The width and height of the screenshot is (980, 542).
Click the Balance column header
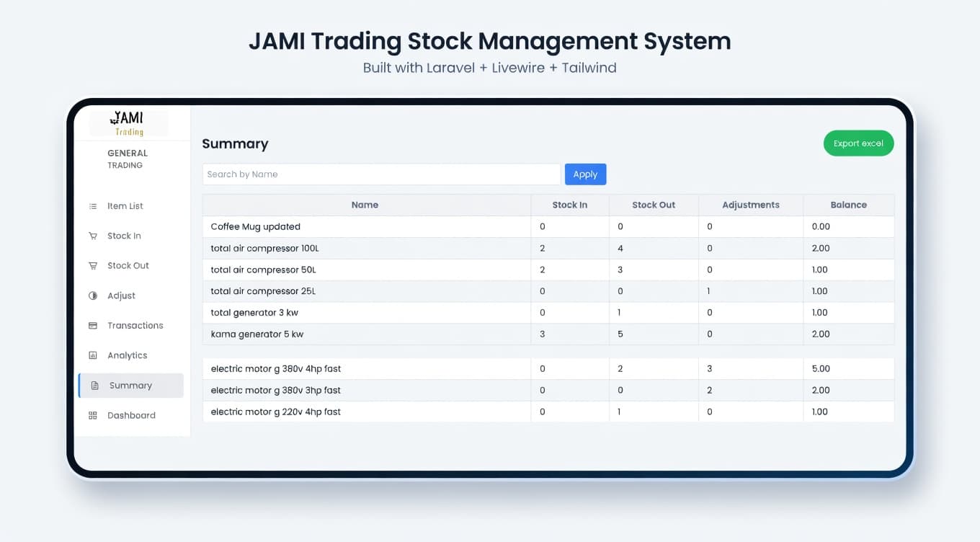tap(848, 205)
